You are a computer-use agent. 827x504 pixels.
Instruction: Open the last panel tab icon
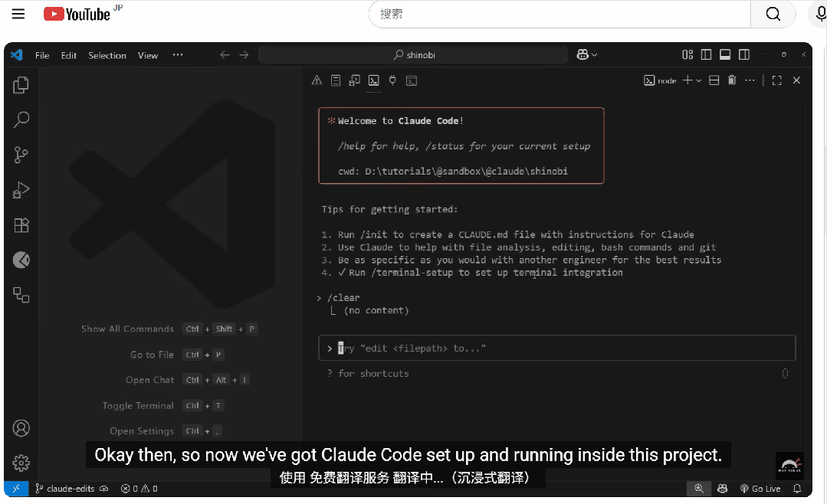[x=412, y=80]
